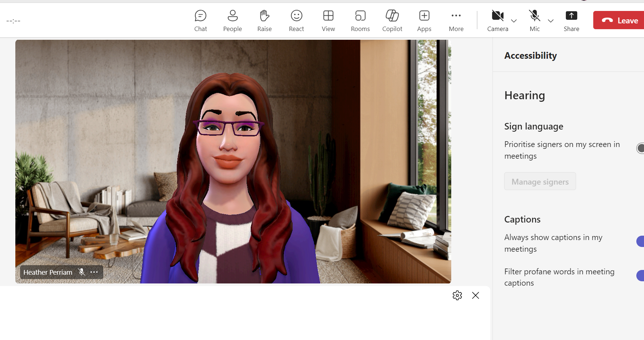Turn on the Camera
The width and height of the screenshot is (644, 340).
pos(498,16)
